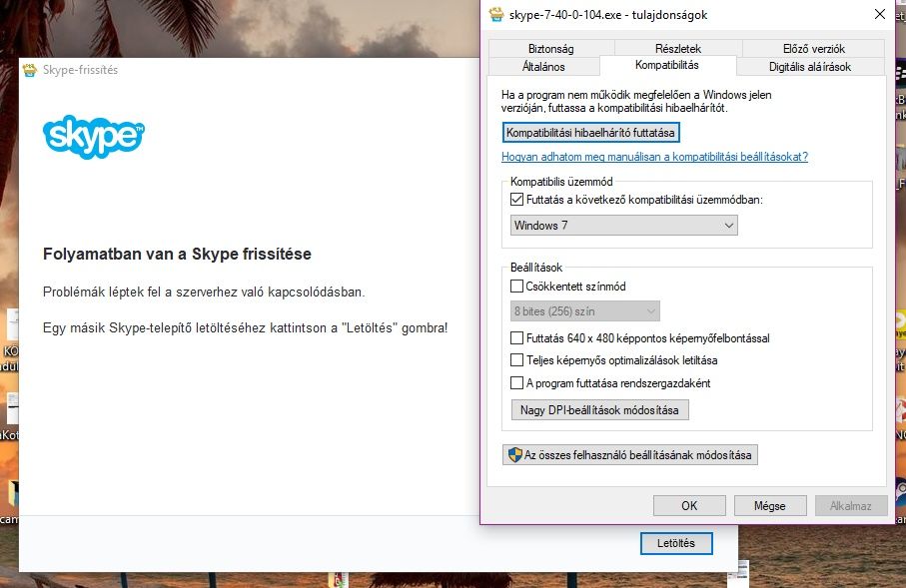
Task: Click the Skype logo in the update window
Action: click(x=94, y=137)
